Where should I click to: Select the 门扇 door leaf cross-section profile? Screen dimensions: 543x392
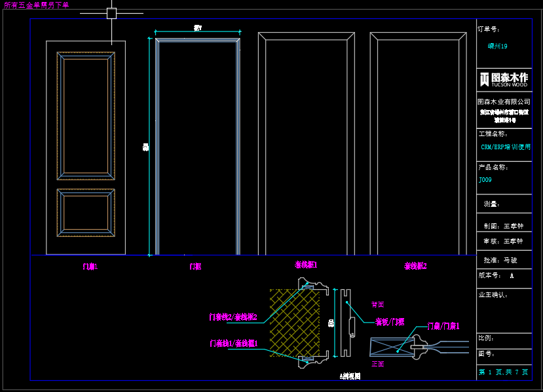click(419, 347)
